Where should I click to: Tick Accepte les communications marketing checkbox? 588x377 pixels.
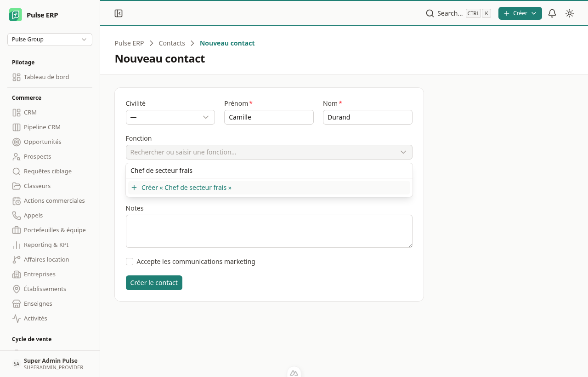point(130,262)
